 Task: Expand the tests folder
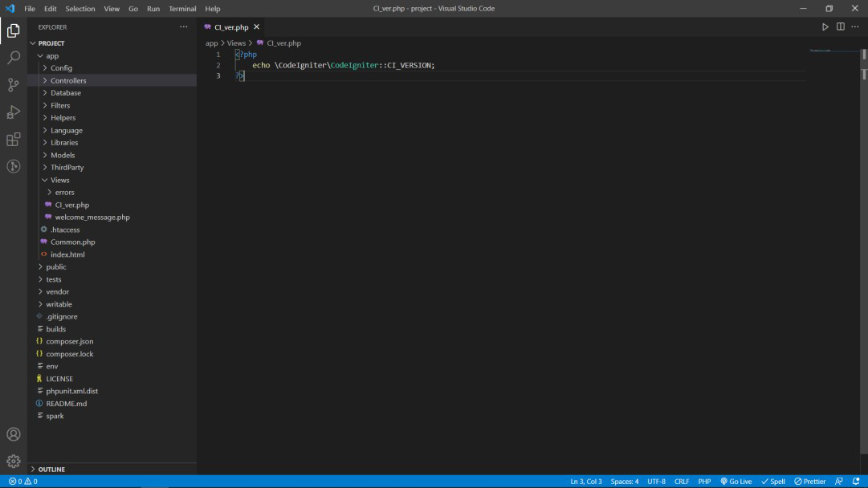[x=112, y=279]
